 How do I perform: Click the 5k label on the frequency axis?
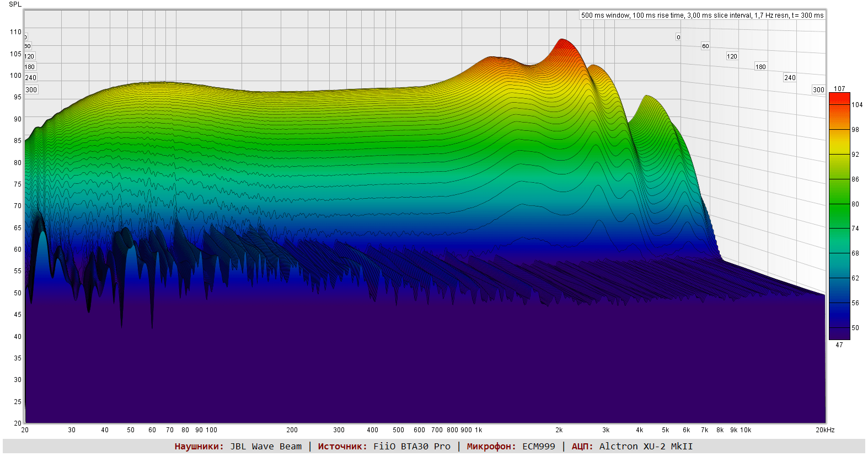(666, 430)
